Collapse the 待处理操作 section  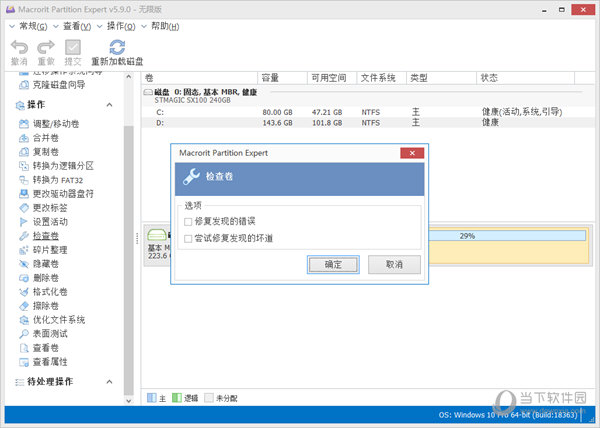(x=111, y=382)
